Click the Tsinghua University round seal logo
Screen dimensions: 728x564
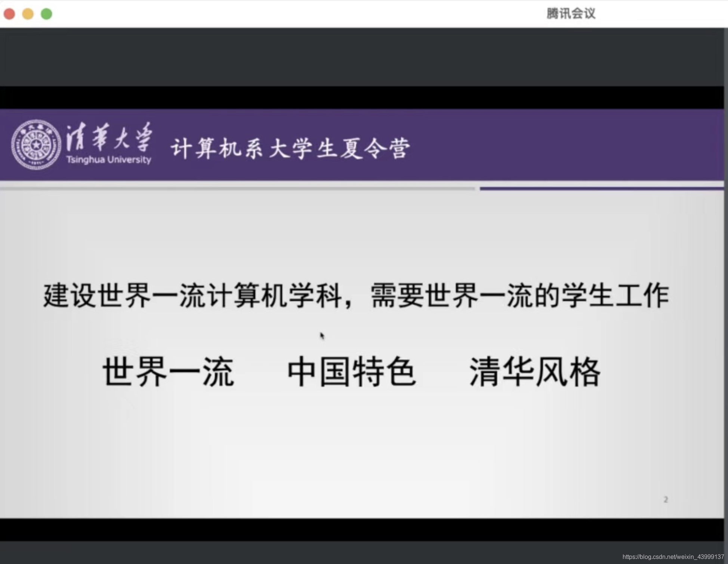click(36, 145)
